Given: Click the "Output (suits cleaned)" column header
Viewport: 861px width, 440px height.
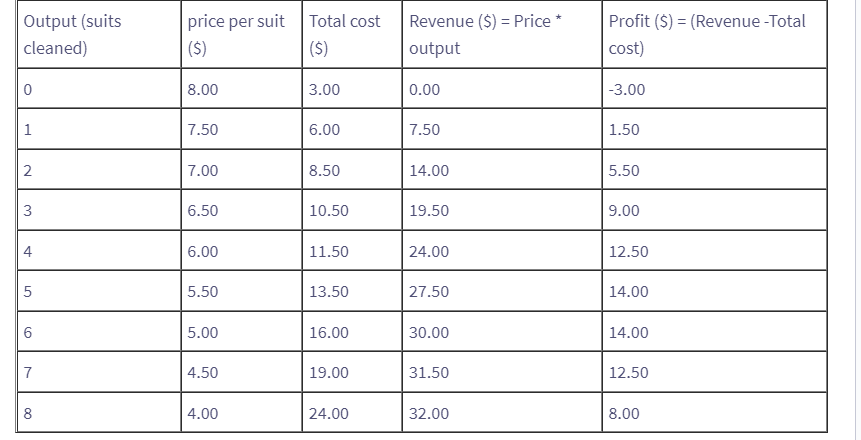Looking at the screenshot, I should coord(98,35).
